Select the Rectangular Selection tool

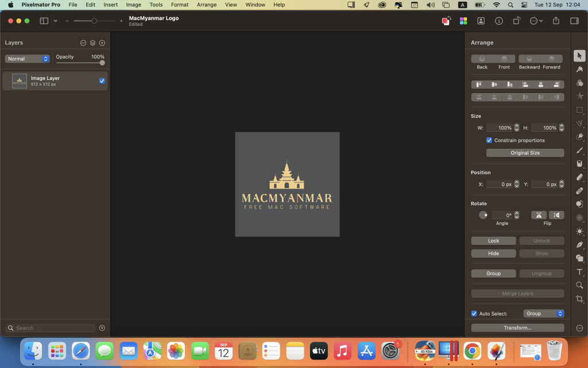[x=579, y=110]
